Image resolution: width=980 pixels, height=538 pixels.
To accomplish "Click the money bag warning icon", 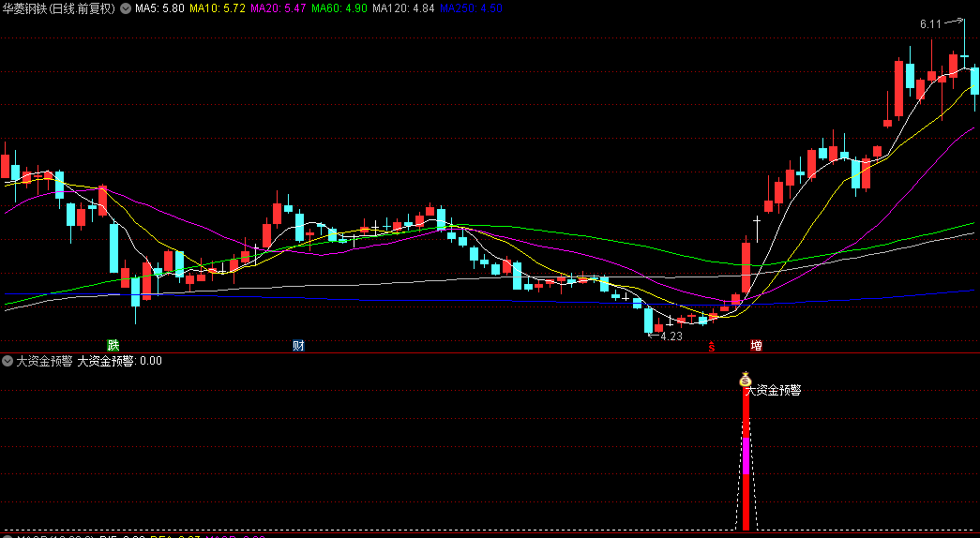I will [x=745, y=379].
